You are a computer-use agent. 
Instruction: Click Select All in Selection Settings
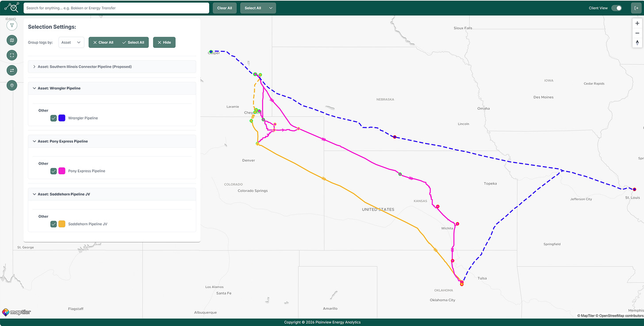[134, 42]
